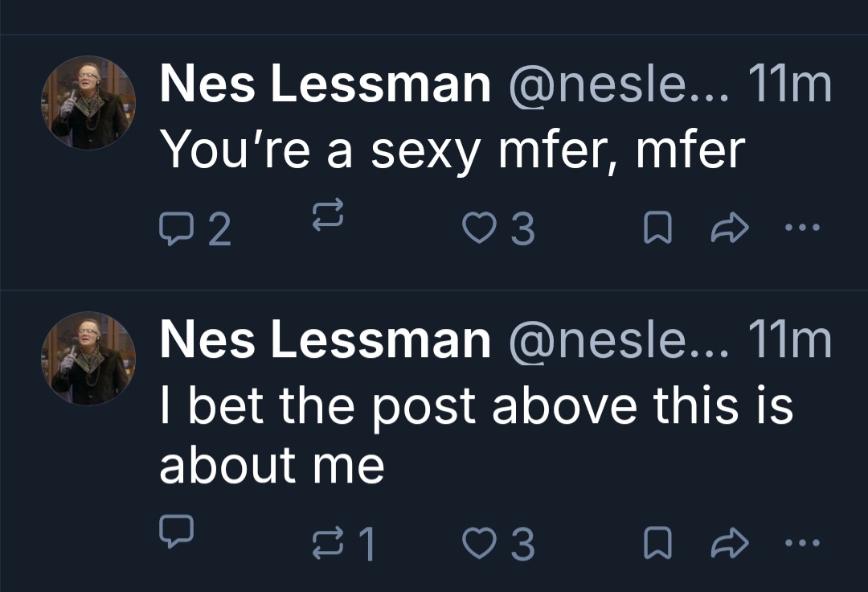Reply to the "sexy mfer" post
Screen dimensions: 868x592
pos(172,229)
